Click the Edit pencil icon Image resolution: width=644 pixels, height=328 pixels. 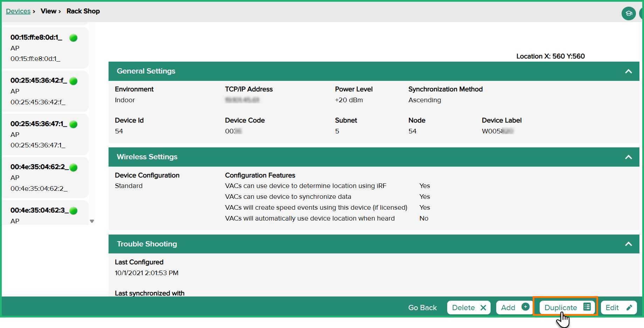(x=629, y=308)
